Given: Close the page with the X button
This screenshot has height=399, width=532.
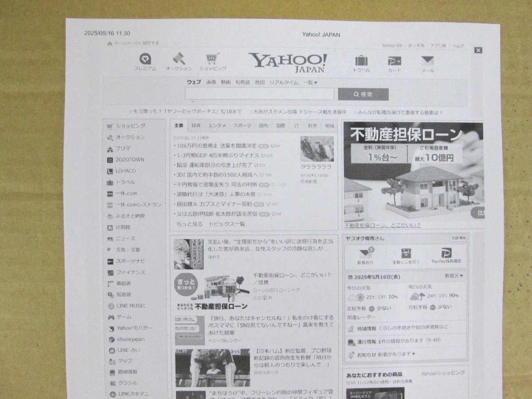Looking at the screenshot, I should pos(478,50).
